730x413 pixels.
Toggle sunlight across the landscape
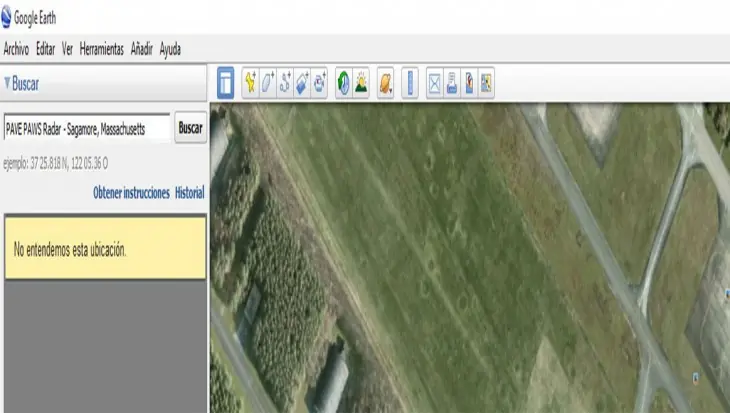pyautogui.click(x=361, y=83)
